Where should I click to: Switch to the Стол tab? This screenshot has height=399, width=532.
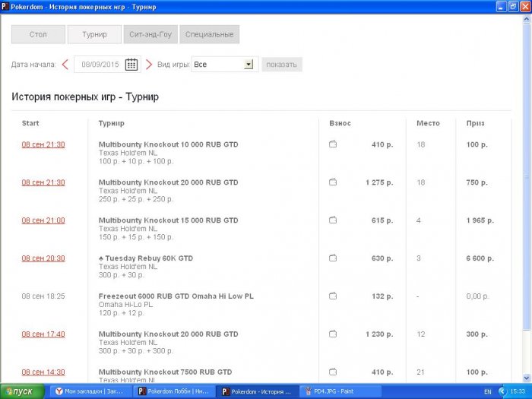(x=38, y=34)
